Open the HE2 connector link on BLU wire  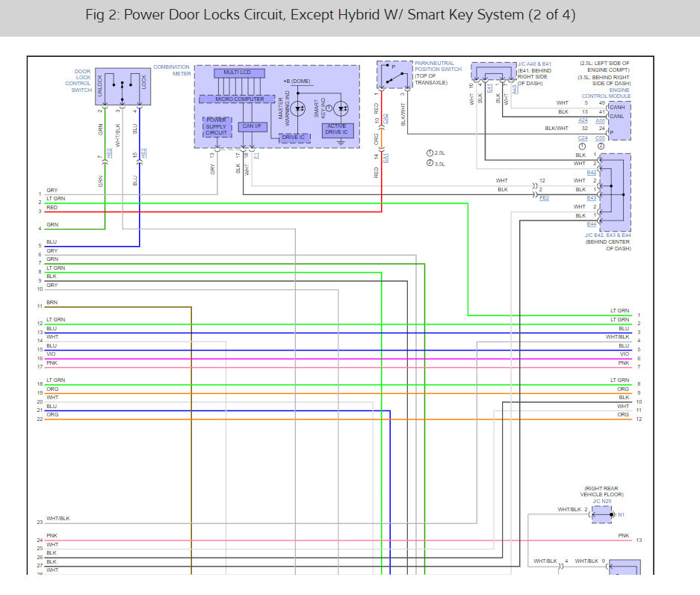[143, 152]
